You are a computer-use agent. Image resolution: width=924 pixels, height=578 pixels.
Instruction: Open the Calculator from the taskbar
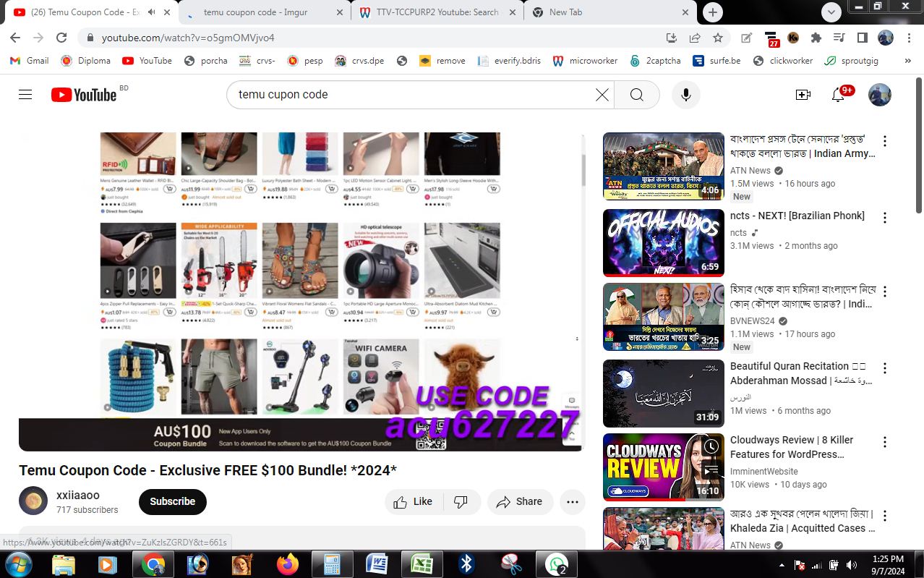[x=332, y=564]
